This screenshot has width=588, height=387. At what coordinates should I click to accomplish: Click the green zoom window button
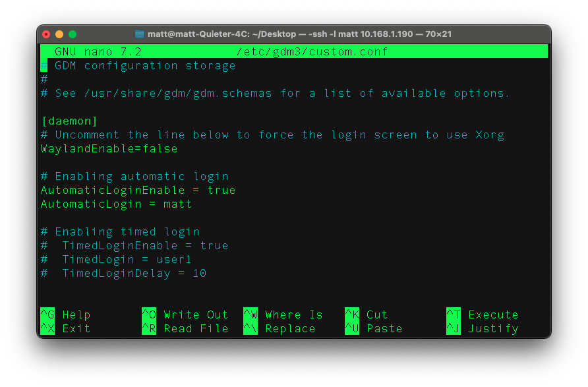coord(73,34)
